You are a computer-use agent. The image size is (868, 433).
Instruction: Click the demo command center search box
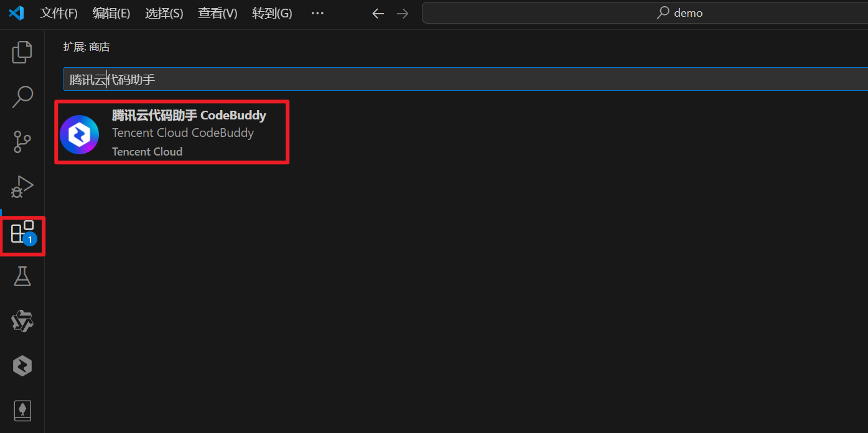point(645,13)
